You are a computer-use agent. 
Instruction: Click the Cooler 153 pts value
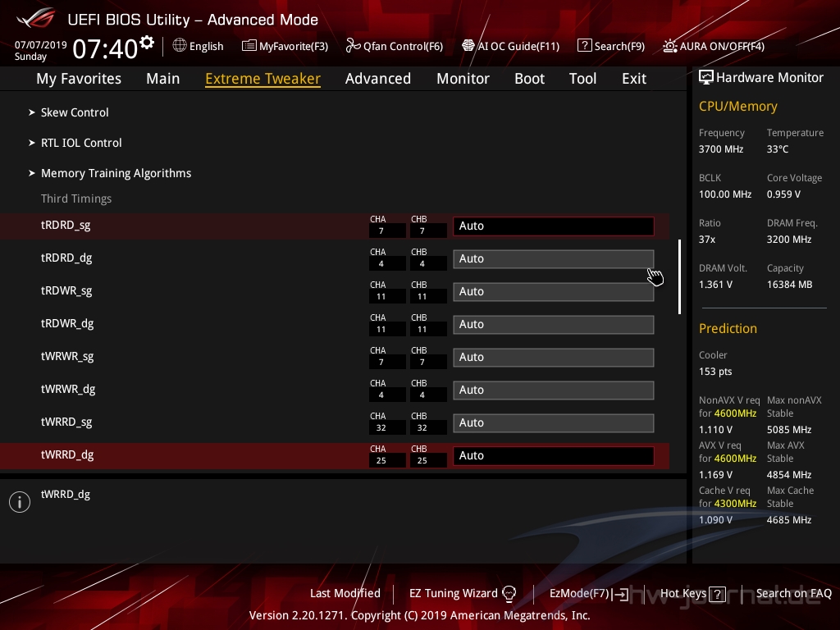click(715, 372)
